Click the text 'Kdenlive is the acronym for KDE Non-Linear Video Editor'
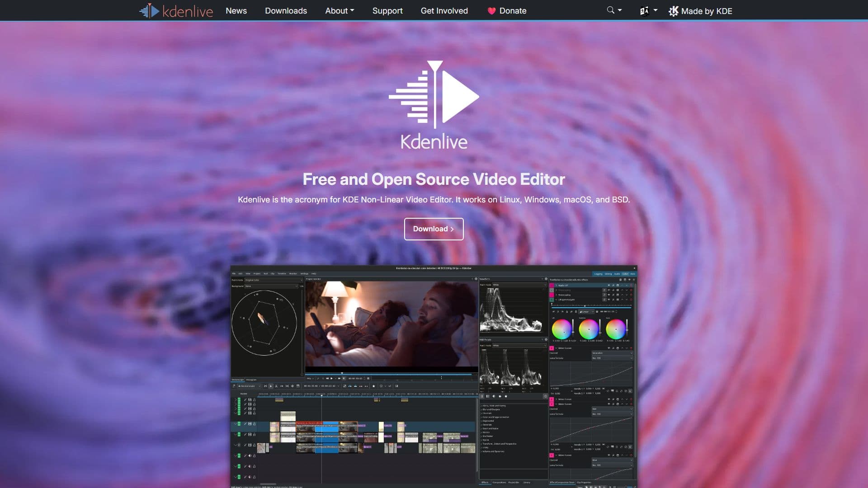Screen dimensions: 868x488 click(345, 200)
